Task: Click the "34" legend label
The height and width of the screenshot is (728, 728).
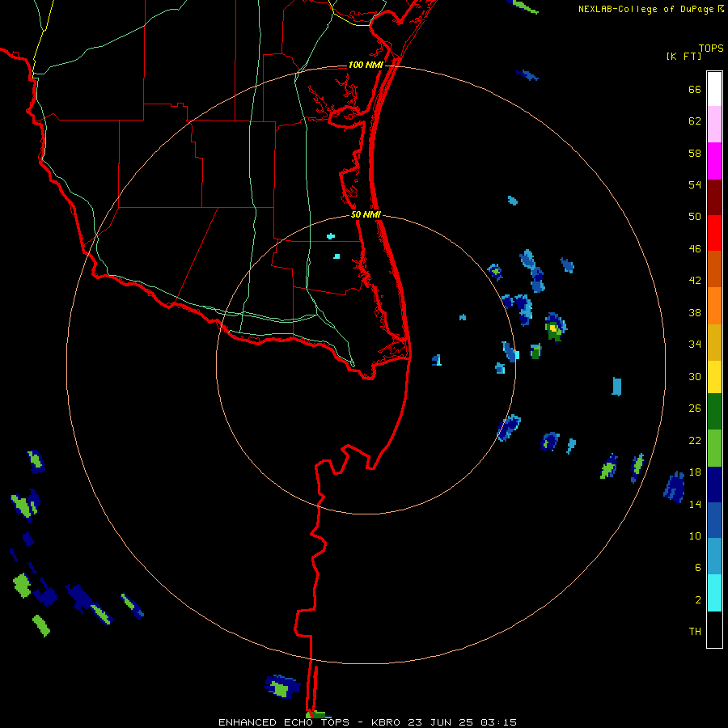Action: click(695, 344)
